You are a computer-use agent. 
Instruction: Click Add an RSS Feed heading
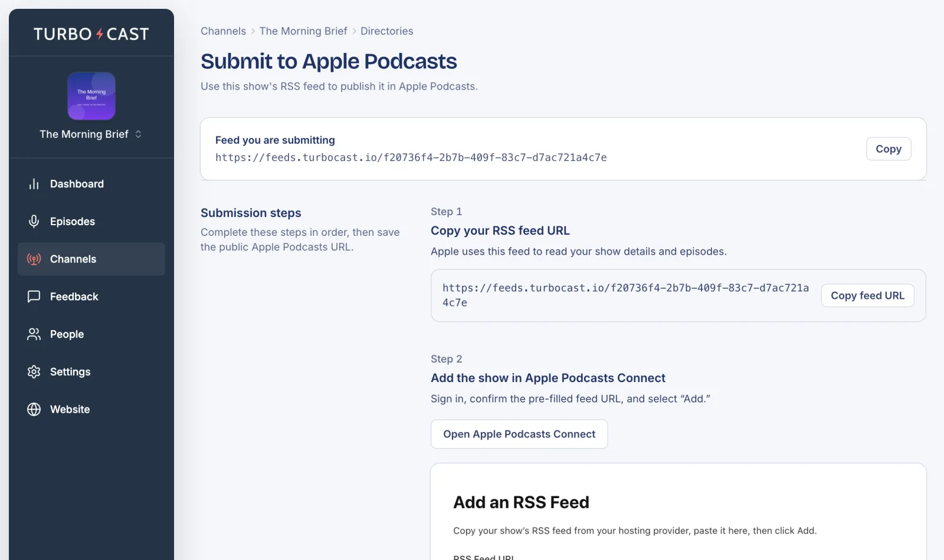point(521,503)
